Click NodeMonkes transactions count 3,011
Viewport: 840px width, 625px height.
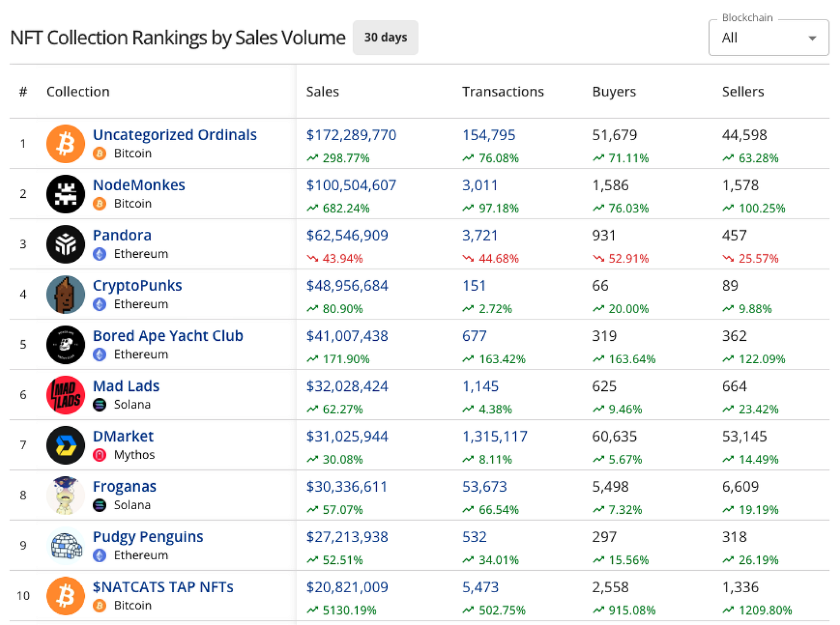[480, 185]
